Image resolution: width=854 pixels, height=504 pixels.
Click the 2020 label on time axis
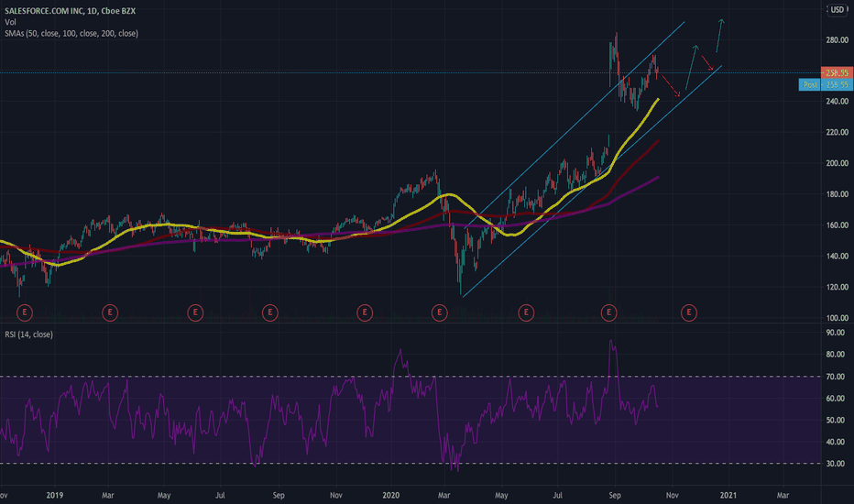point(390,495)
